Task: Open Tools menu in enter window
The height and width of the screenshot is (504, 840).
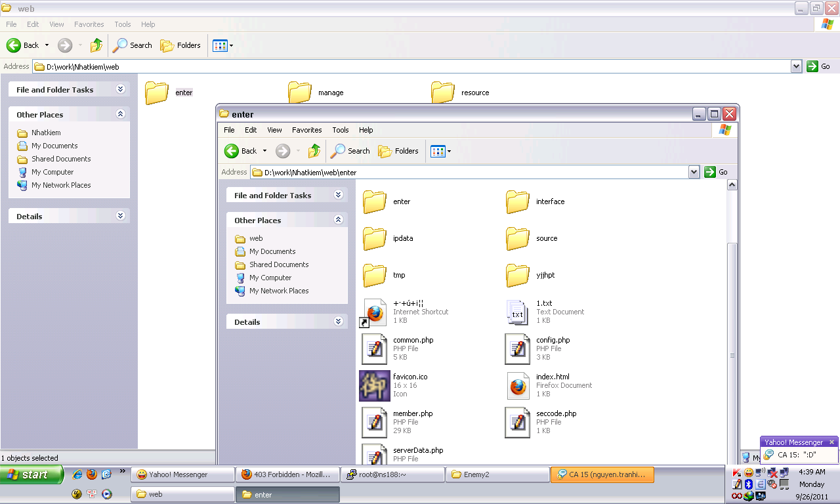Action: (340, 130)
